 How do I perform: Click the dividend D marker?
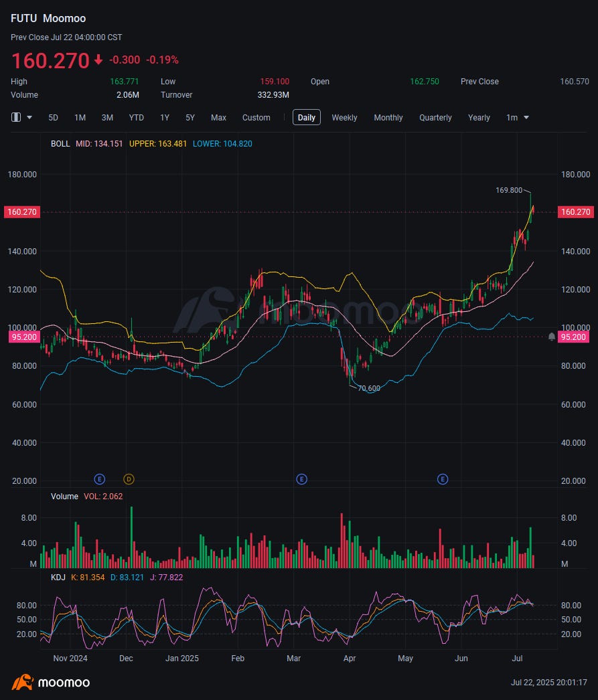[x=129, y=479]
